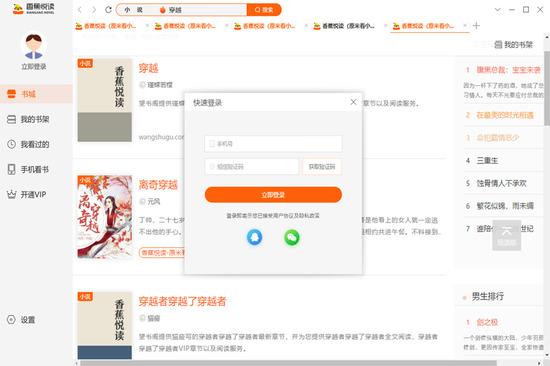Select the first 香蕉悦读 tab

(106, 26)
